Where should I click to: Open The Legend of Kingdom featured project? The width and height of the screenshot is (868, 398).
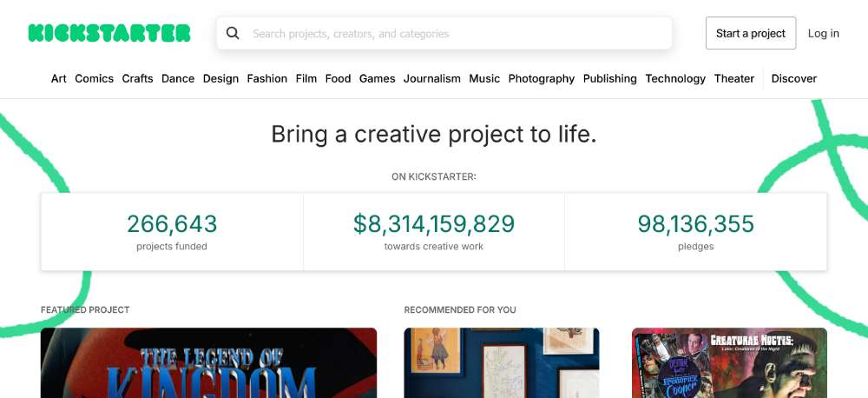(x=208, y=363)
